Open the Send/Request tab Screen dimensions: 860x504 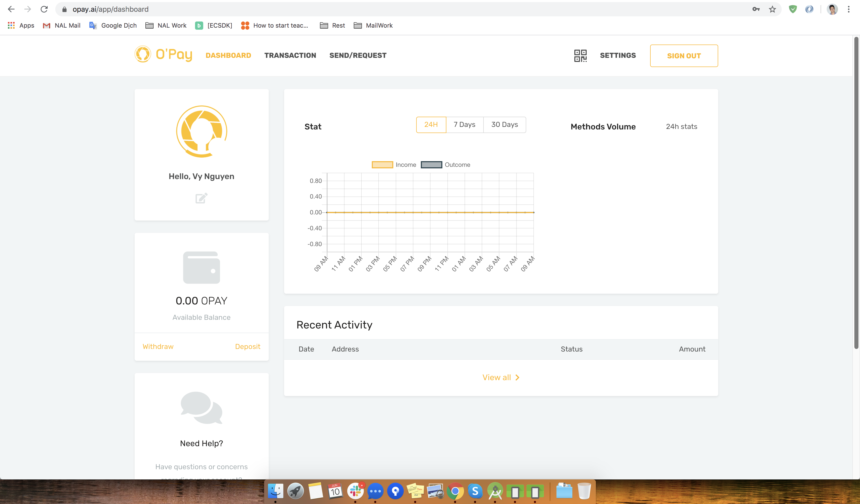click(358, 56)
